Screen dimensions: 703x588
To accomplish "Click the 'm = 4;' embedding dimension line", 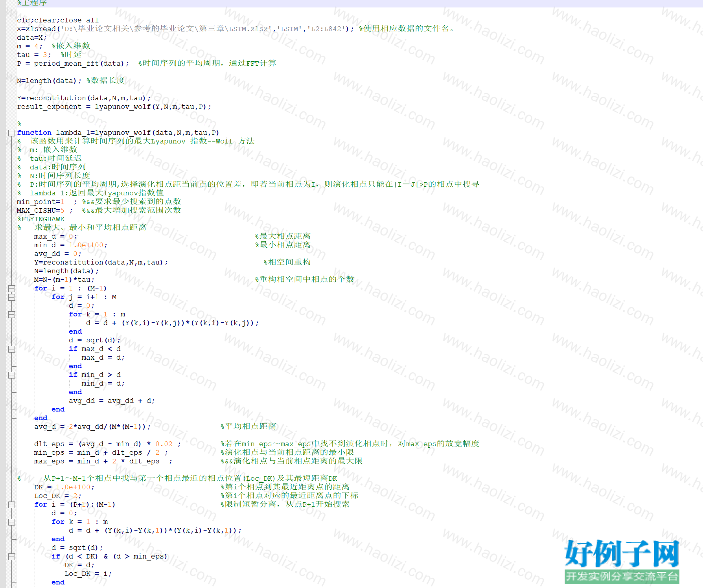I will click(x=53, y=46).
